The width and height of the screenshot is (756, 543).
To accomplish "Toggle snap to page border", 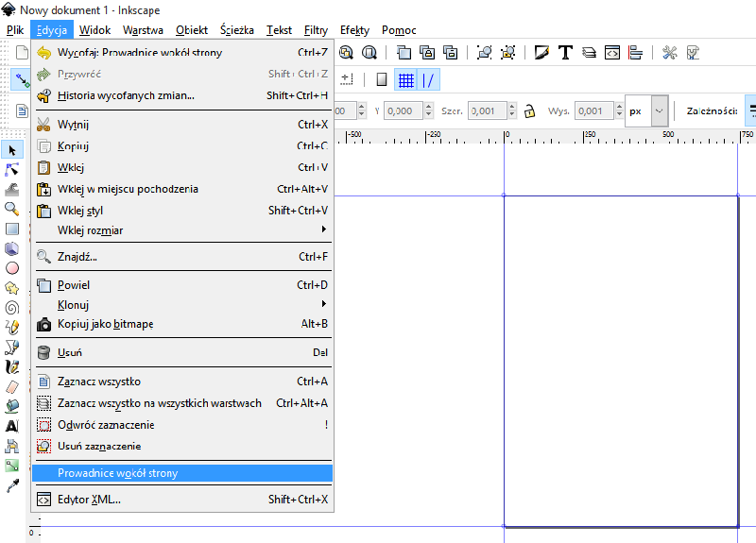I will [x=382, y=79].
